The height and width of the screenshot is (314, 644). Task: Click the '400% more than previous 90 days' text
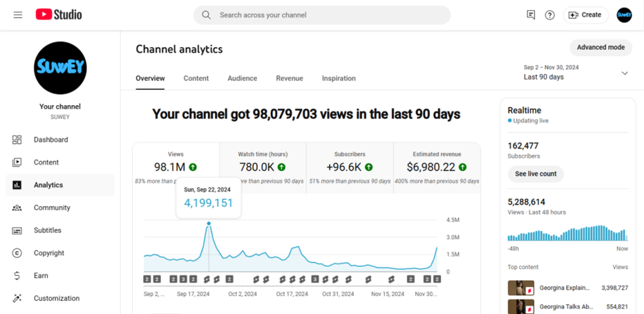[437, 181]
